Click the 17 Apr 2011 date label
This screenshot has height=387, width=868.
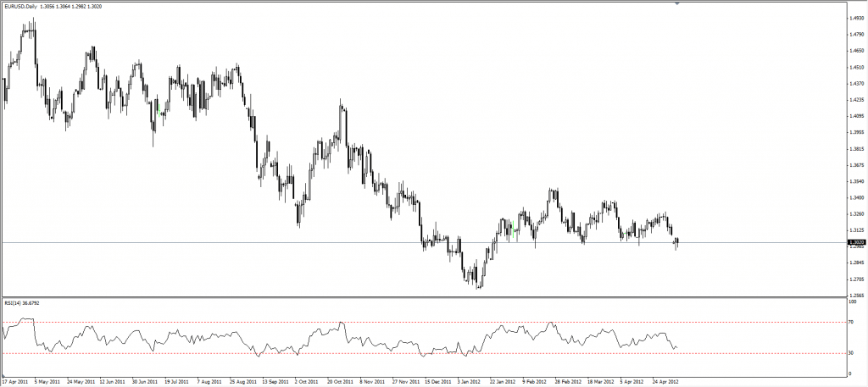coord(15,381)
